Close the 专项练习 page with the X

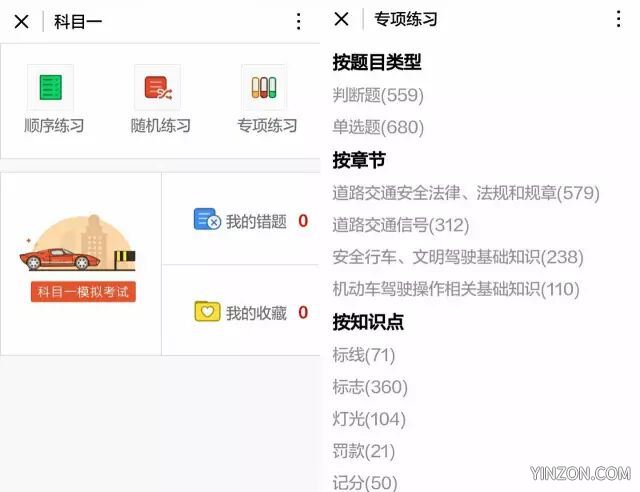341,19
